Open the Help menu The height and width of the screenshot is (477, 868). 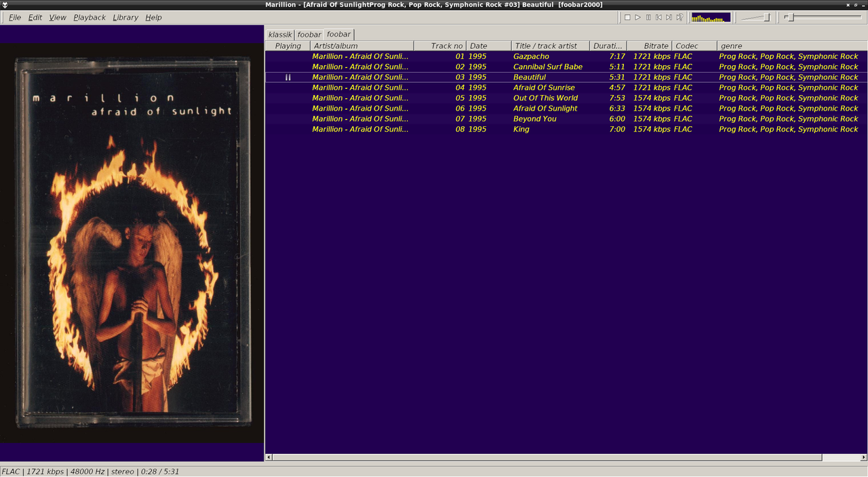pyautogui.click(x=154, y=18)
